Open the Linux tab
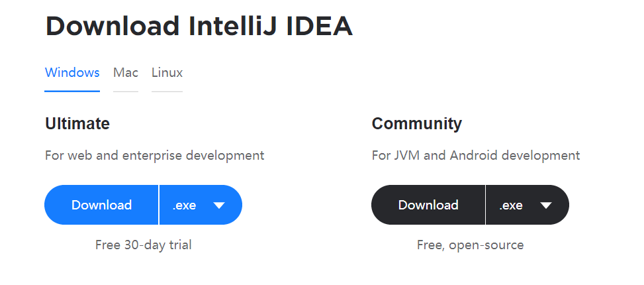Viewport: 644px width, 285px height. (x=167, y=73)
